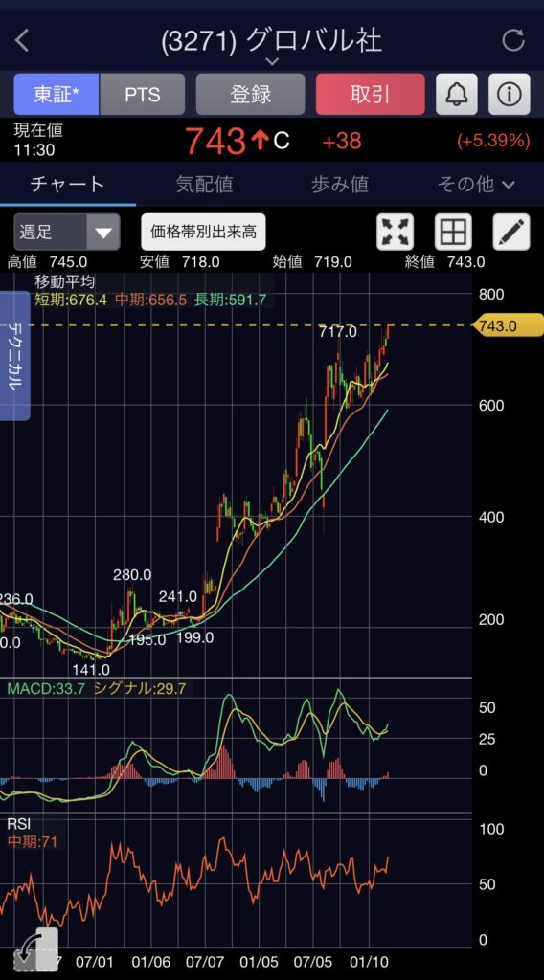
Task: Open the stock info icon
Action: [x=509, y=95]
